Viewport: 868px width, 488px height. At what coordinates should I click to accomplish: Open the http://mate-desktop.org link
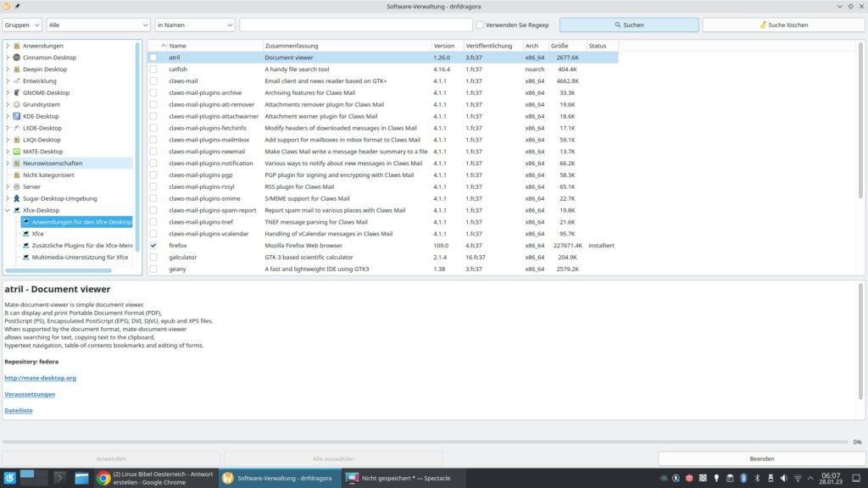tap(41, 378)
